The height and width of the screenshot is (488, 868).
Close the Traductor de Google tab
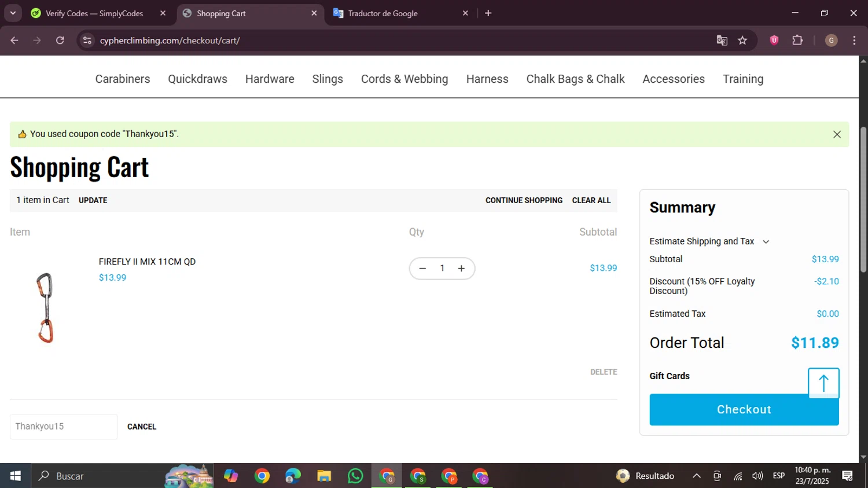(465, 13)
